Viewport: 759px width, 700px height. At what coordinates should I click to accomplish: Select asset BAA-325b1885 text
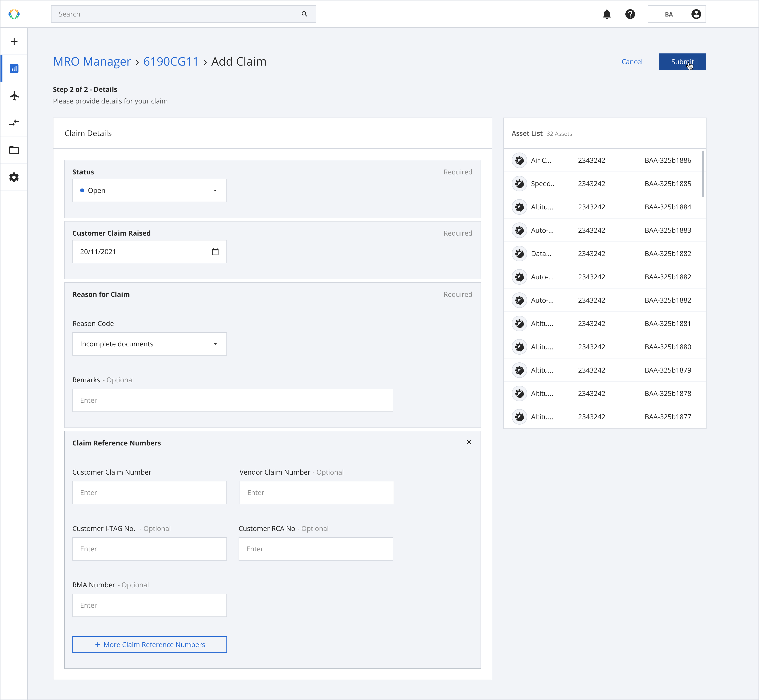(668, 184)
